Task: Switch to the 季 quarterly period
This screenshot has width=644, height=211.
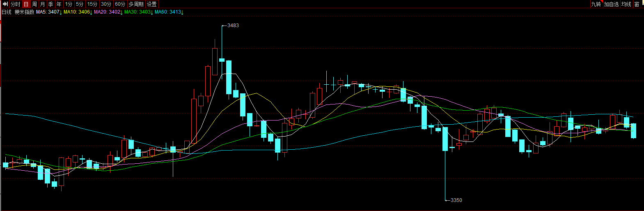Action: pos(51,4)
